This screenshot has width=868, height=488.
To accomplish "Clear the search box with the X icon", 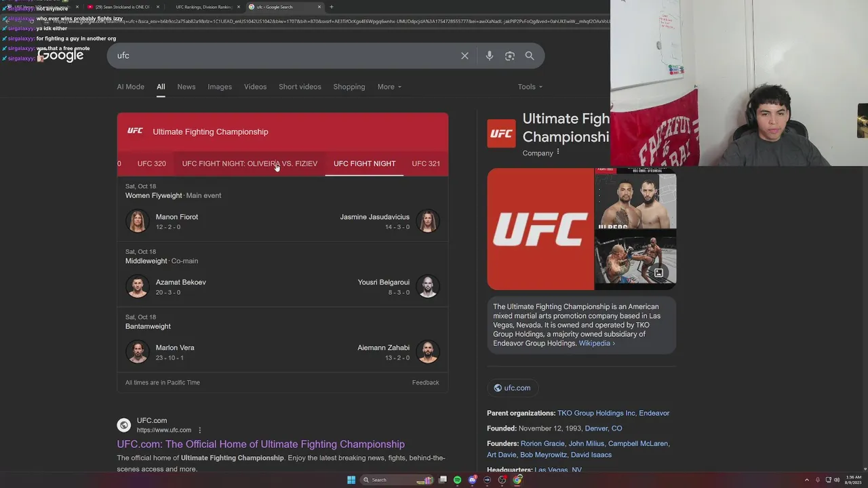I will (x=465, y=56).
